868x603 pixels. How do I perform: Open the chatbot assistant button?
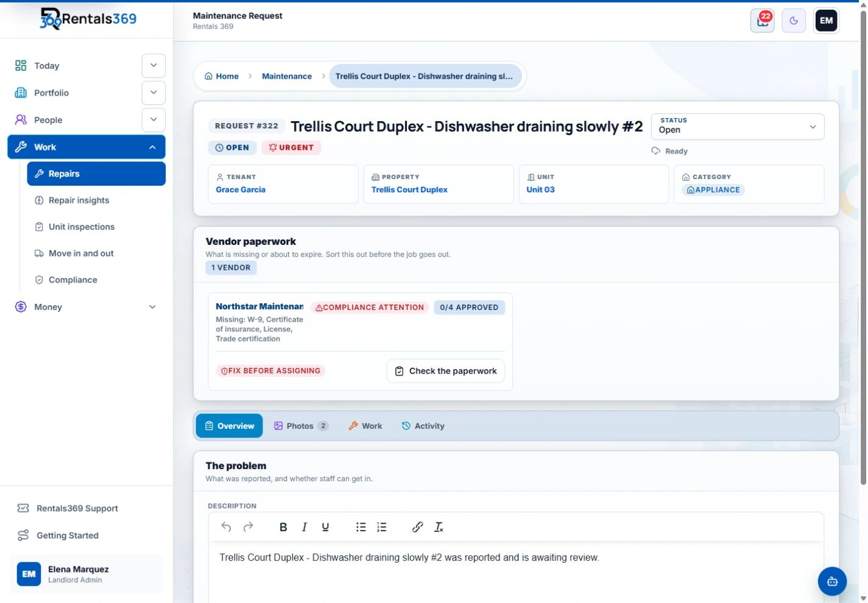[832, 581]
